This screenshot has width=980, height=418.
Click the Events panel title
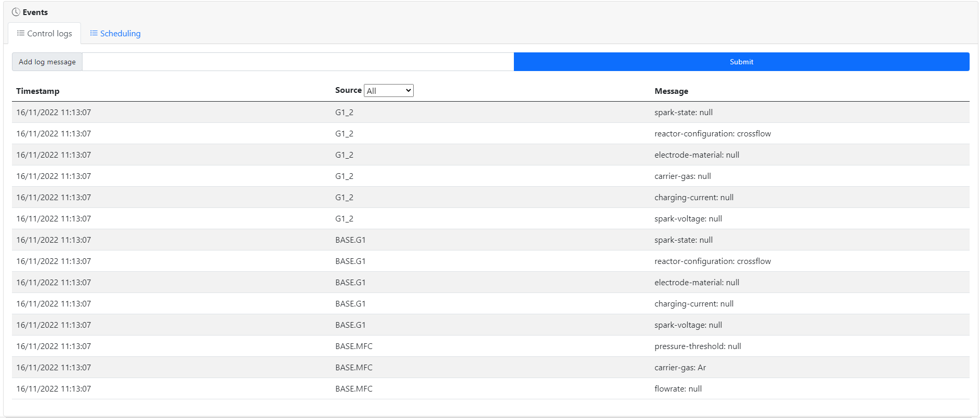(35, 12)
